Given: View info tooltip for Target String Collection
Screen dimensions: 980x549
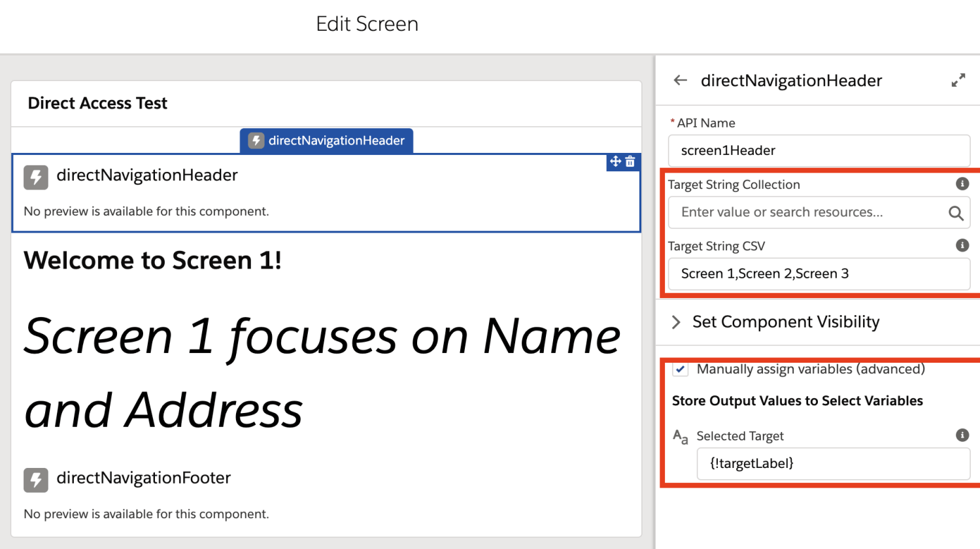Looking at the screenshot, I should click(x=962, y=184).
